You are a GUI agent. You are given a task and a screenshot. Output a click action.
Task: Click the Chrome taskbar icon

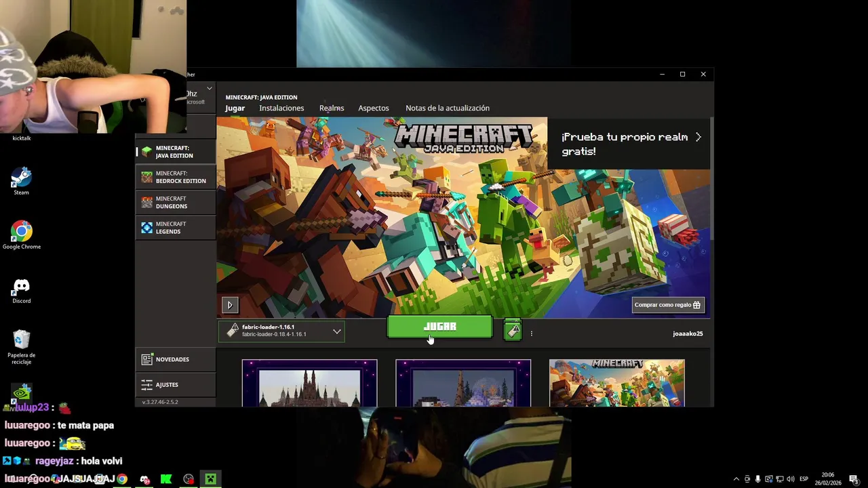point(122,479)
